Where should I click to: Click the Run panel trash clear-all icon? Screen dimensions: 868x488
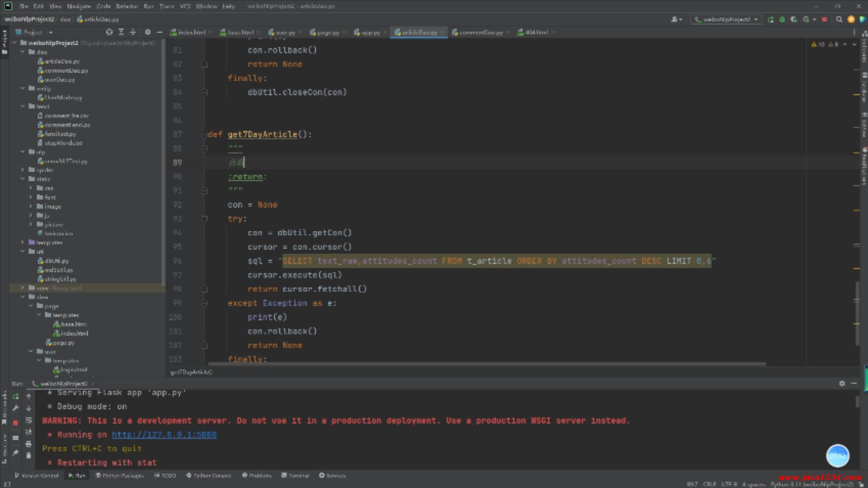click(x=28, y=455)
